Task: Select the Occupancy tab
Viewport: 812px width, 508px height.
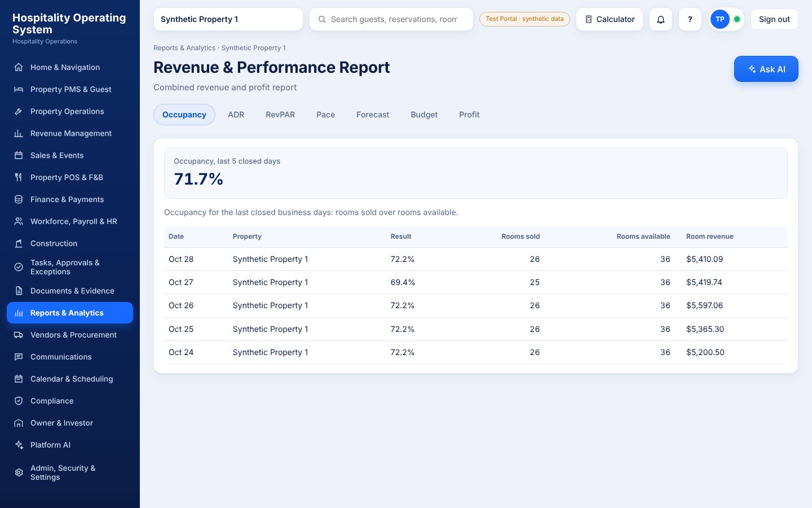Action: (184, 115)
